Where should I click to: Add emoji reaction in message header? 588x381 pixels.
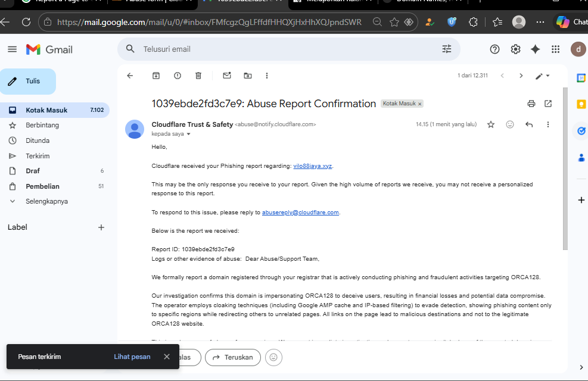coord(509,124)
